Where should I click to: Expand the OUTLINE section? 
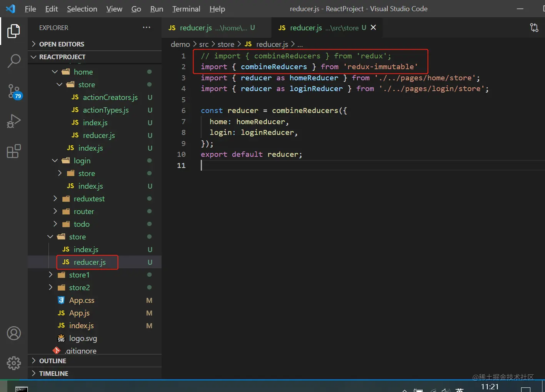53,361
